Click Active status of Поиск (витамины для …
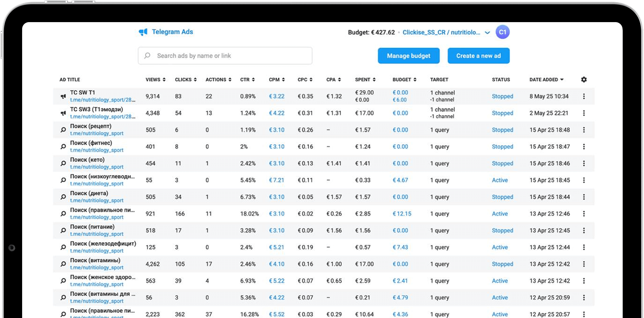Screen dimensions: 644x318 [x=500, y=298]
